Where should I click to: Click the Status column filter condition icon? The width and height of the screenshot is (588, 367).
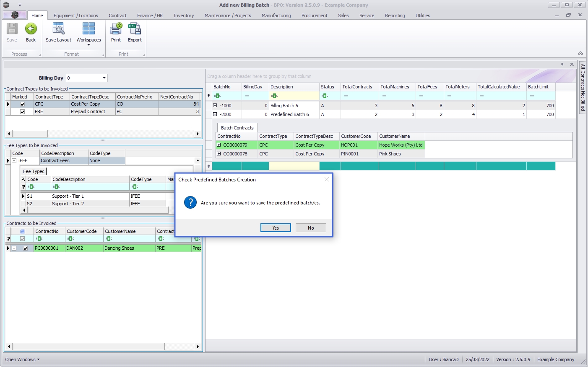325,96
